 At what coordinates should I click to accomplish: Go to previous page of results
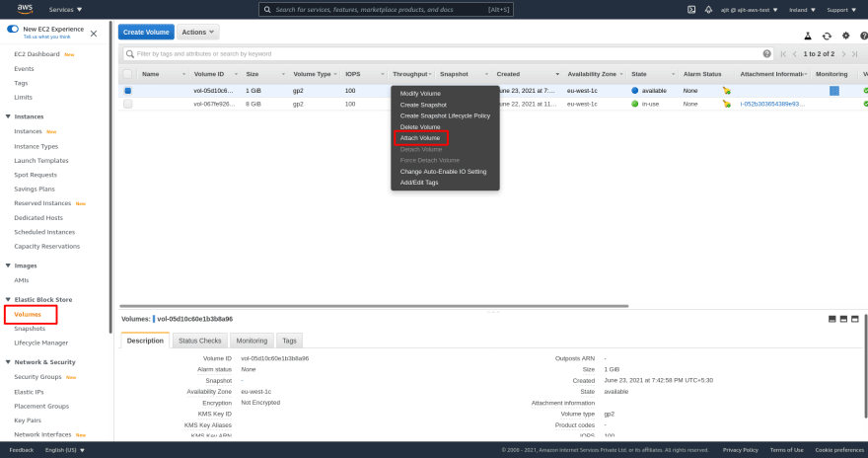point(795,53)
